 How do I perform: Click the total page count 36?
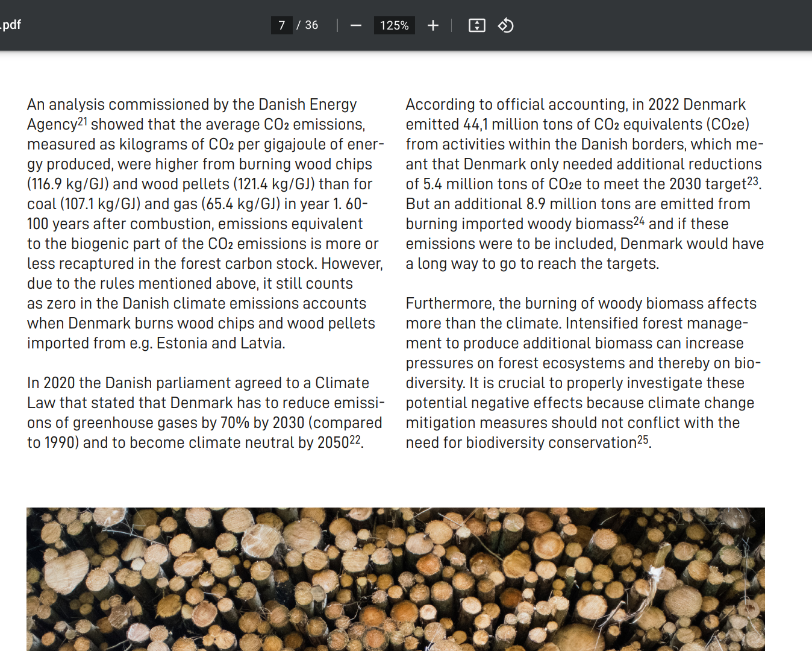pos(311,25)
